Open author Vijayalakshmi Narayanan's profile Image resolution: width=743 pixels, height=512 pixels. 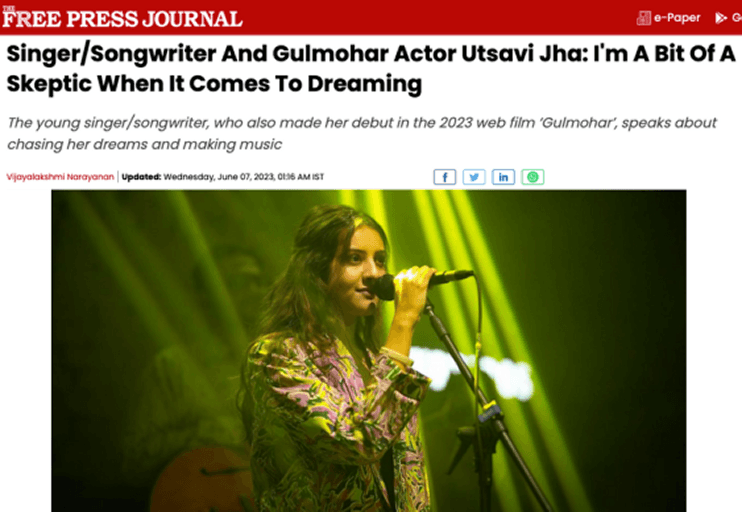click(x=60, y=177)
